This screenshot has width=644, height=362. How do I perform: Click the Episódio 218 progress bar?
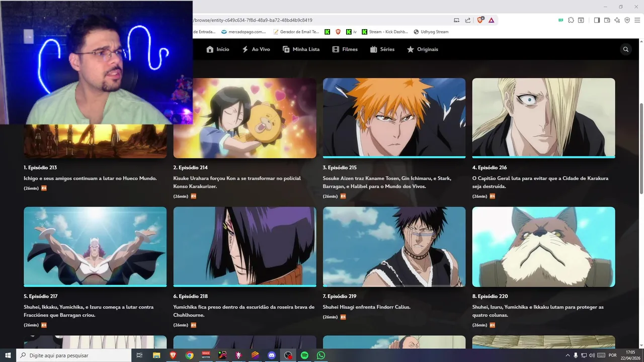pyautogui.click(x=245, y=286)
